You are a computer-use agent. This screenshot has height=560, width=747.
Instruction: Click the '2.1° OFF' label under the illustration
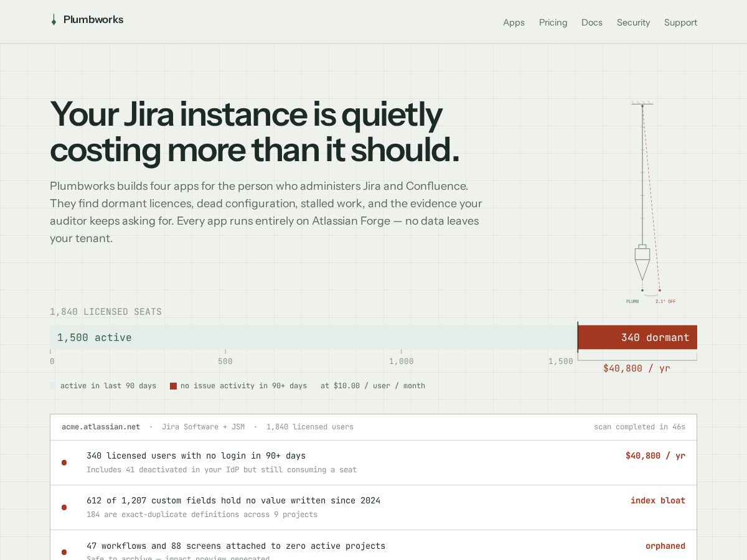click(665, 302)
